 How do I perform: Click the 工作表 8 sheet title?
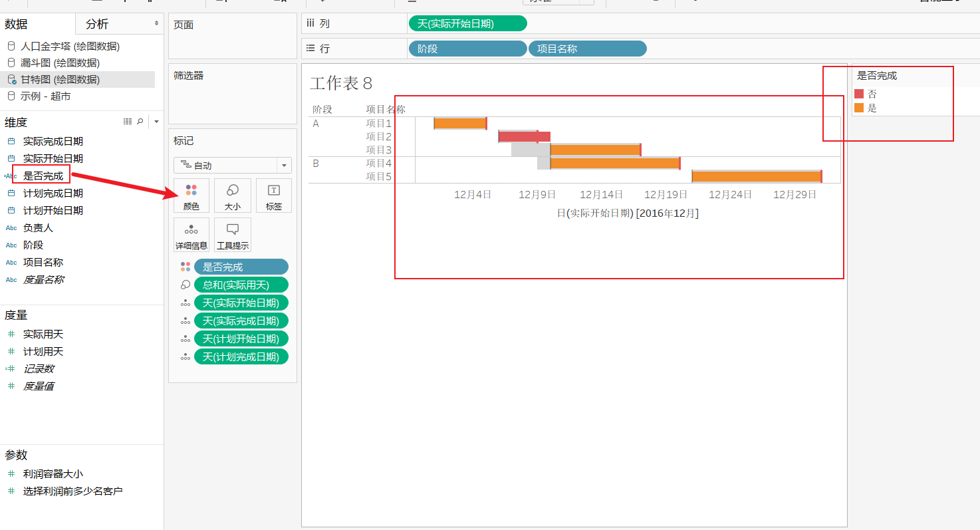click(x=341, y=83)
